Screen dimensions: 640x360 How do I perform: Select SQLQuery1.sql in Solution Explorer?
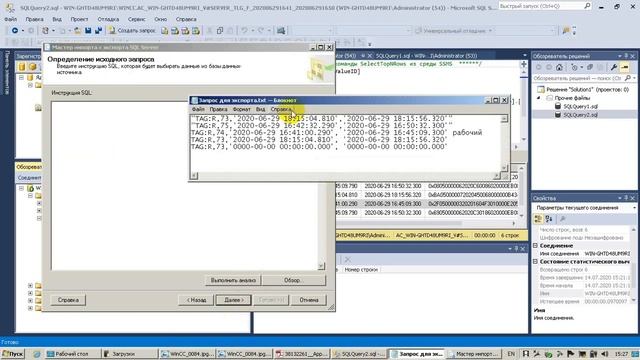[580, 106]
